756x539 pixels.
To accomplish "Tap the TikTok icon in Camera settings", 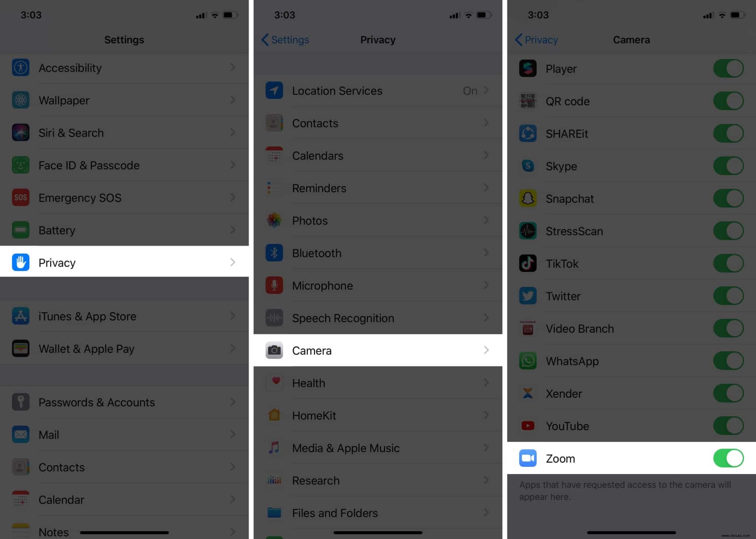I will [x=528, y=263].
